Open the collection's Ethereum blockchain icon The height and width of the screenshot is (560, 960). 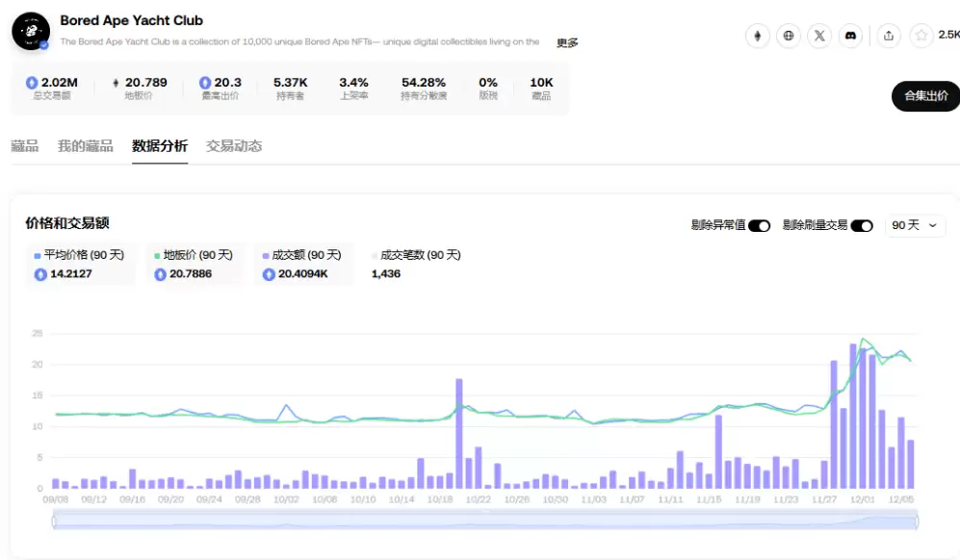[x=759, y=36]
